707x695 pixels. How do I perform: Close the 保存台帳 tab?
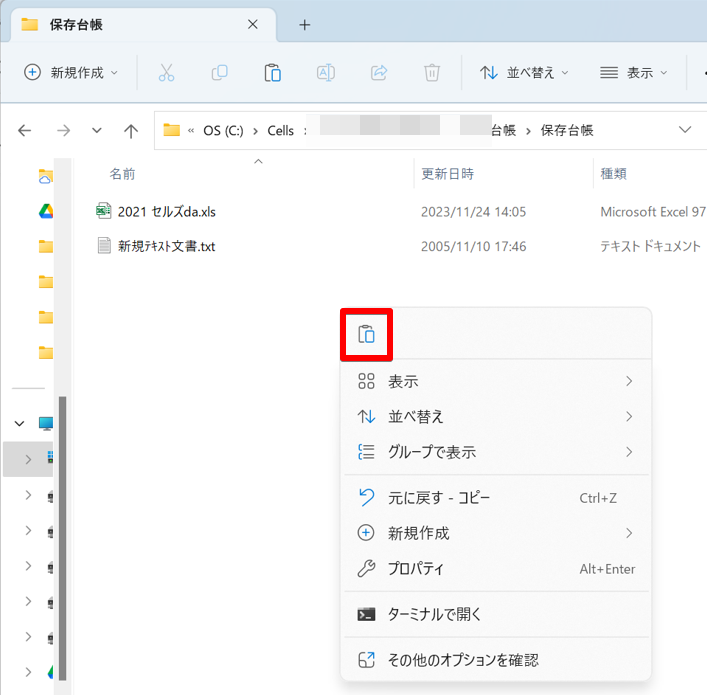click(252, 24)
